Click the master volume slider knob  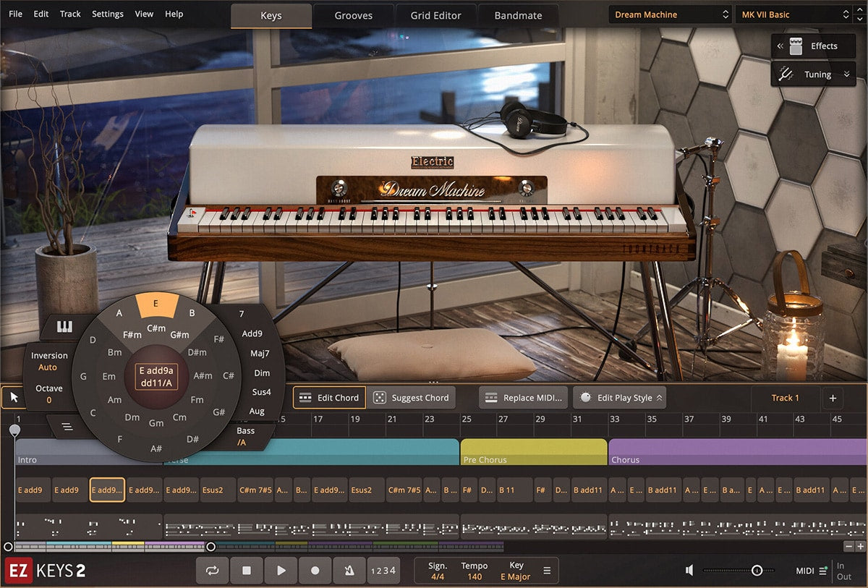[757, 571]
